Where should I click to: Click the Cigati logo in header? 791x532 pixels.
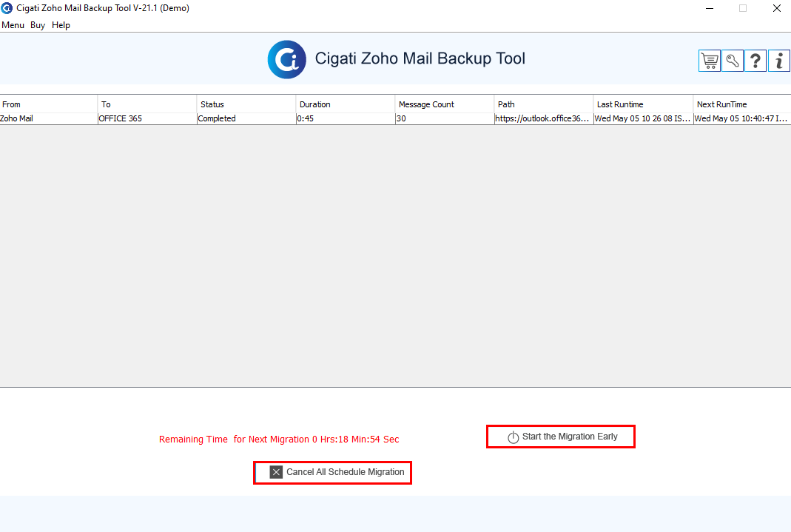pyautogui.click(x=286, y=59)
